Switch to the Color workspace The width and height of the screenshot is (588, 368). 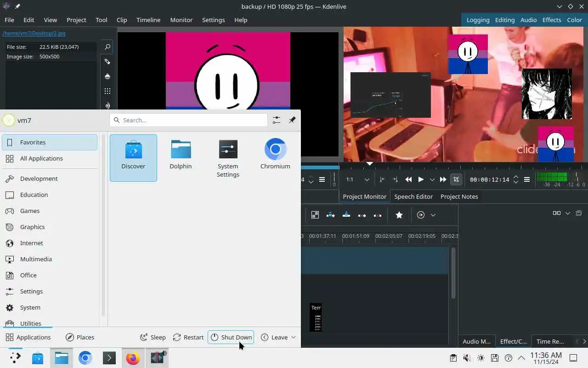[575, 20]
